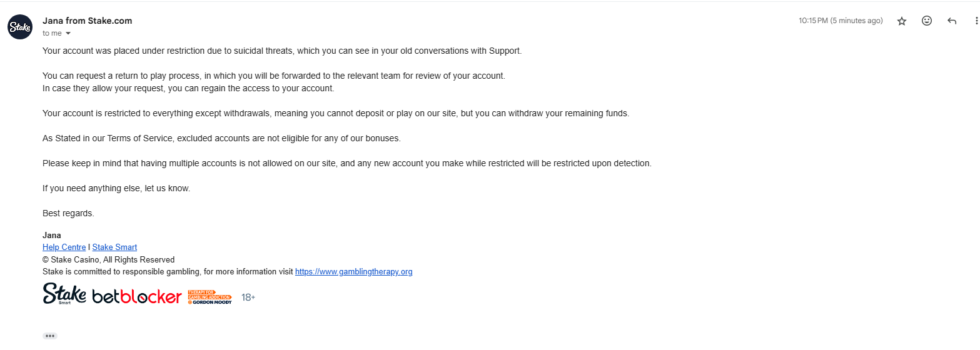Open the three-dot more options menu

coord(976,21)
